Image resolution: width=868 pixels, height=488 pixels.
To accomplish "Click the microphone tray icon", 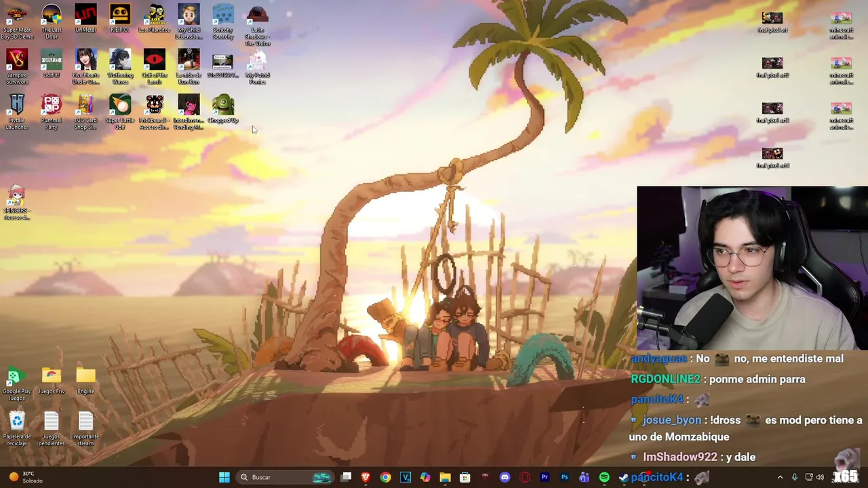I will [x=795, y=477].
